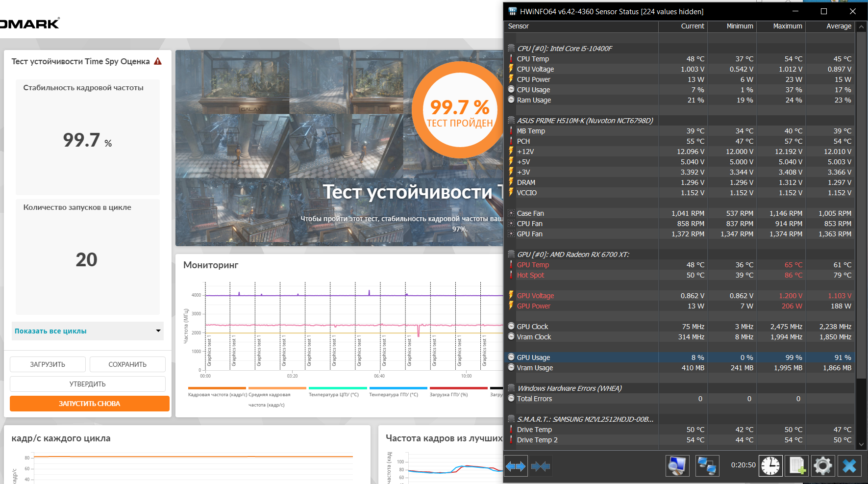Screen dimensions: 868x484
Task: Click the GPU Clock round icon
Action: coord(511,327)
